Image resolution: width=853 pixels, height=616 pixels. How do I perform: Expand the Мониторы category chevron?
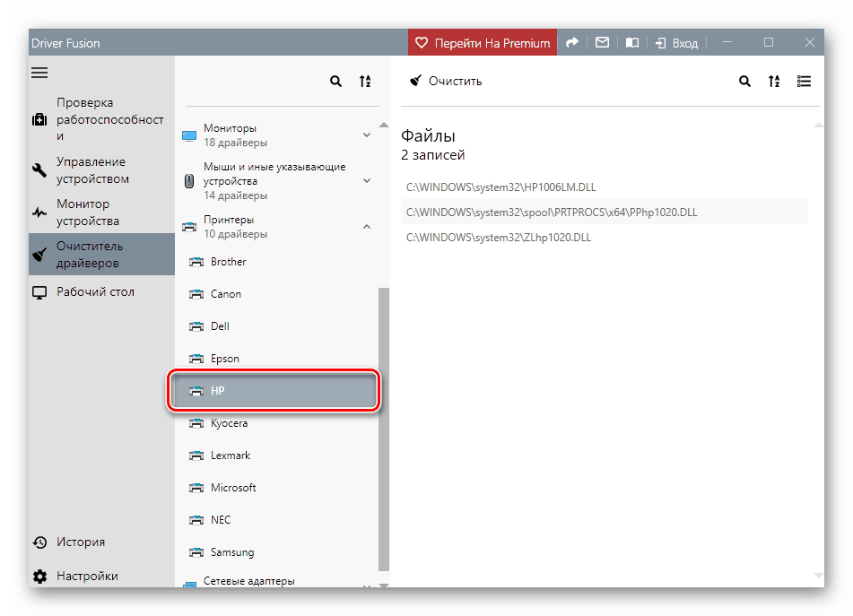click(x=367, y=134)
